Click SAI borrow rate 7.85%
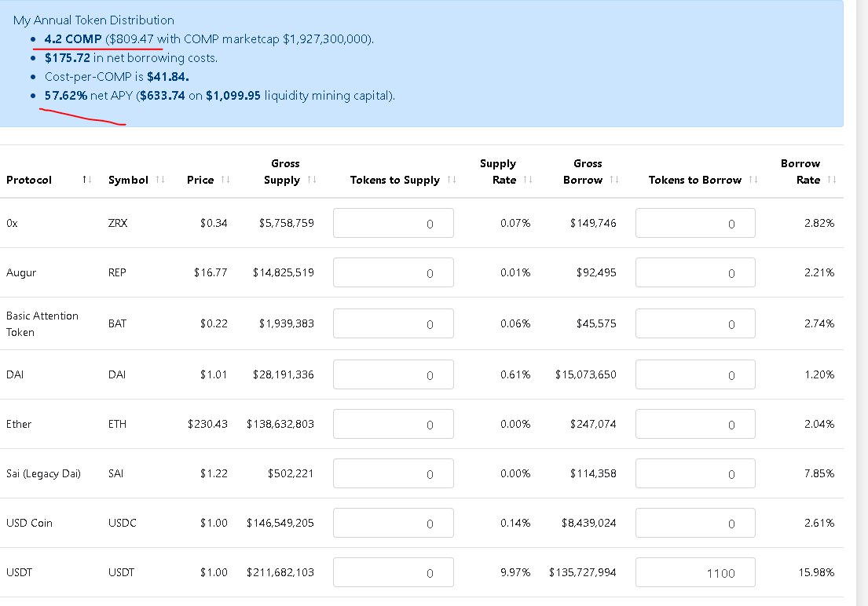 pyautogui.click(x=819, y=473)
